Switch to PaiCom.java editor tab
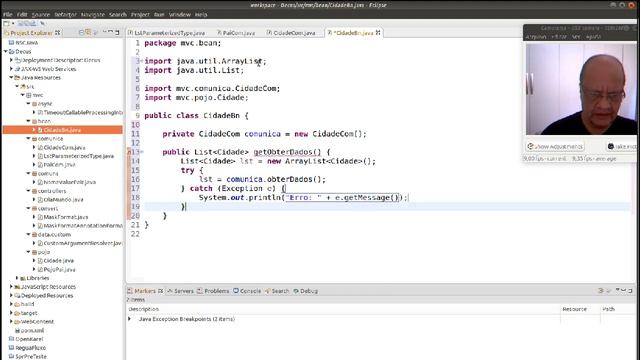The height and width of the screenshot is (360, 640). pos(236,33)
